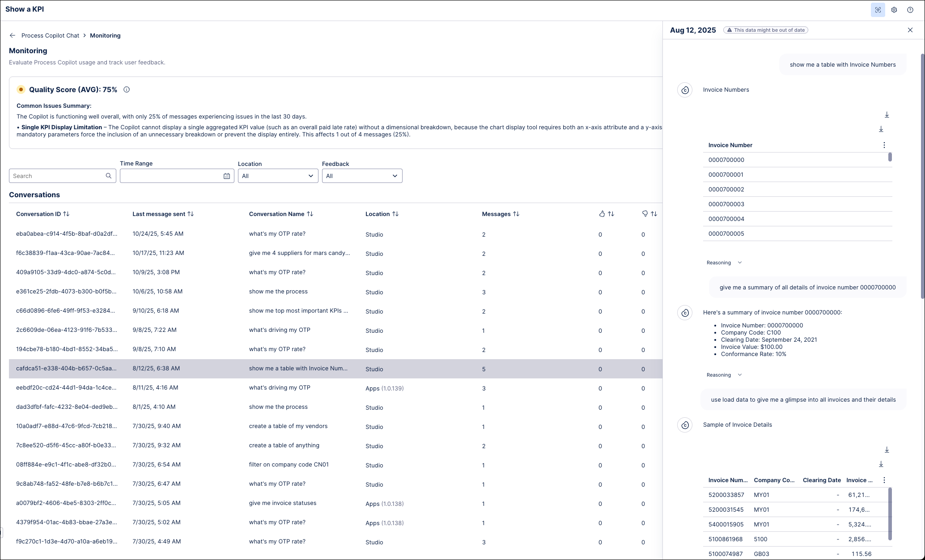Click the 'This data might be out of date' badge
The width and height of the screenshot is (925, 560).
click(x=766, y=30)
